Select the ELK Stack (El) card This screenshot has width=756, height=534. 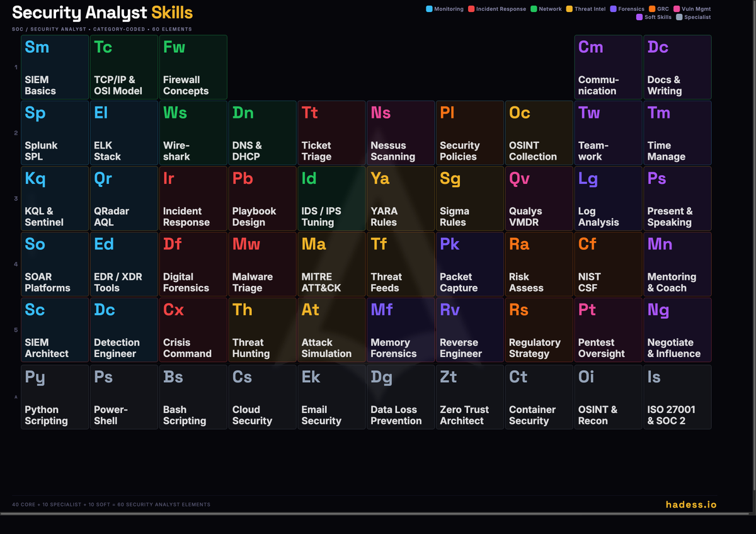pos(124,133)
